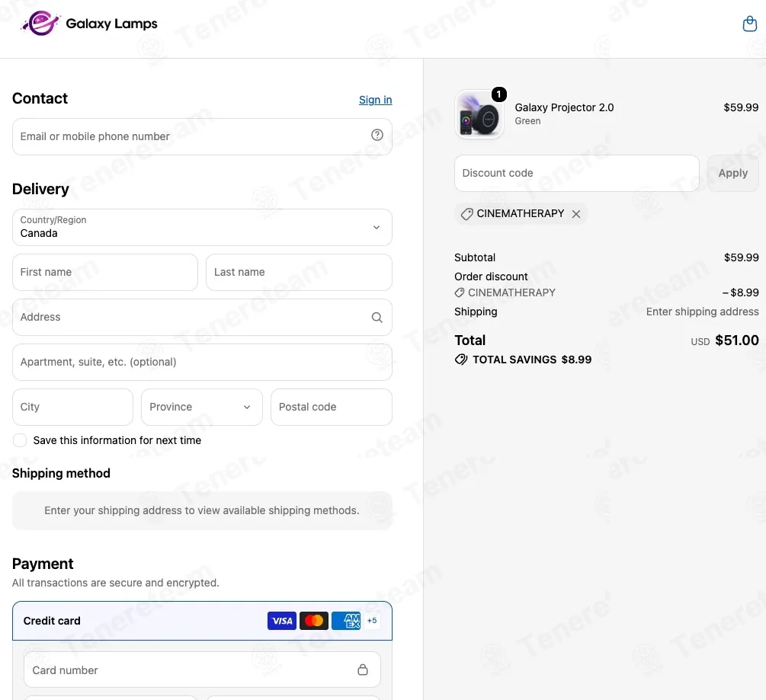This screenshot has width=766, height=700.
Task: Click the search magnifier in Address field
Action: point(377,318)
